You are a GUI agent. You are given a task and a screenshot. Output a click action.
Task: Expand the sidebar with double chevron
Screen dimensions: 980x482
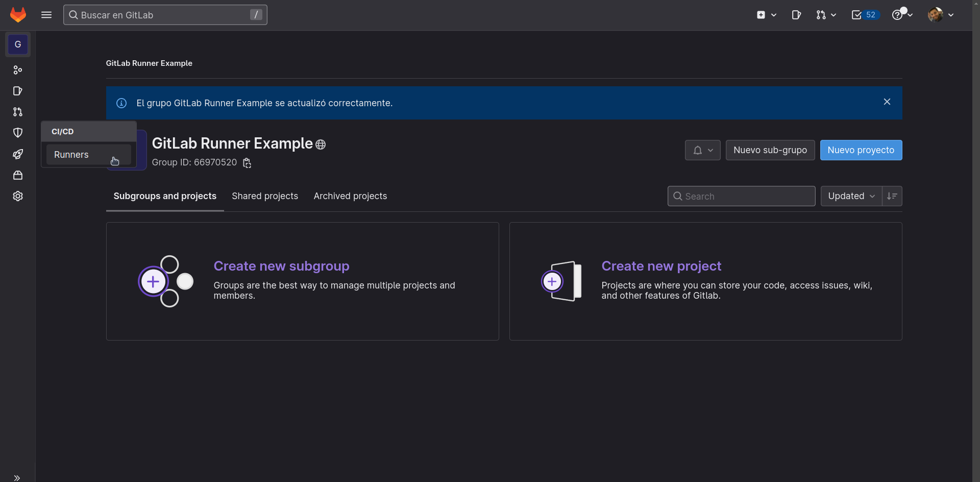[17, 478]
